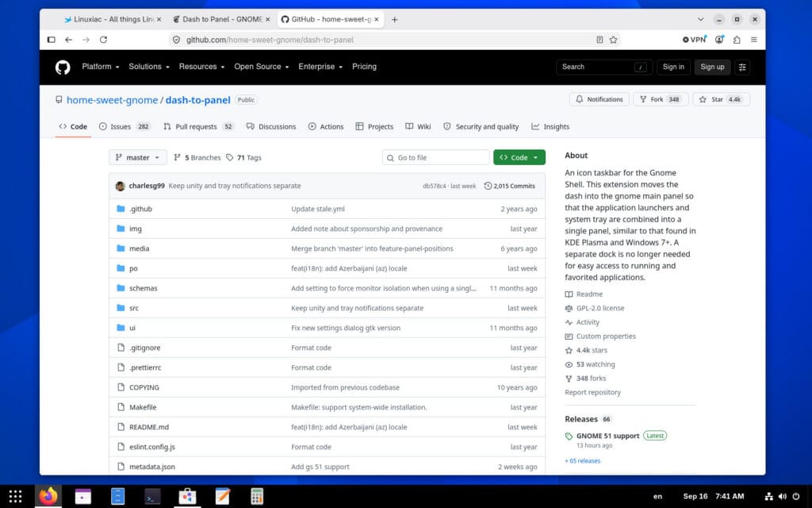
Task: View the 71 Tags link
Action: tap(243, 158)
